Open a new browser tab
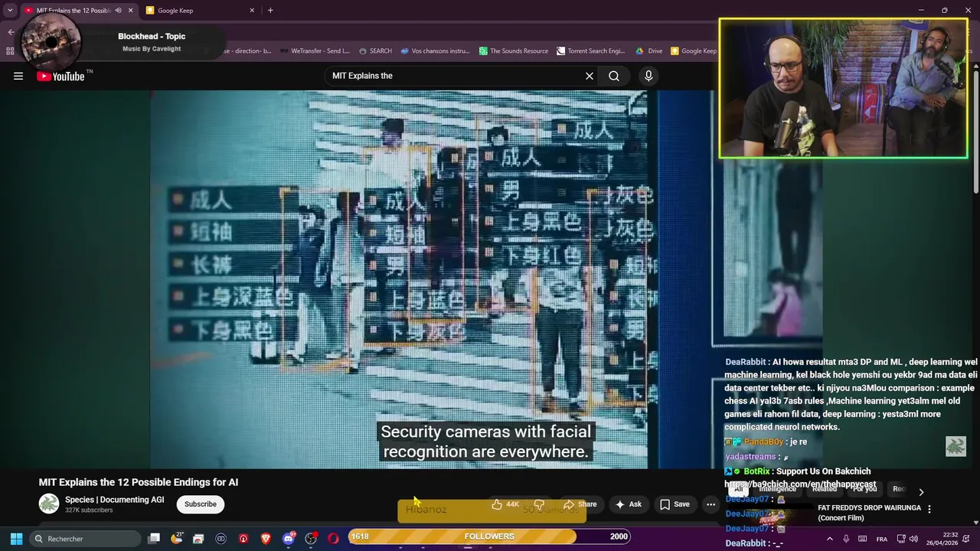980x551 pixels. 270,11
